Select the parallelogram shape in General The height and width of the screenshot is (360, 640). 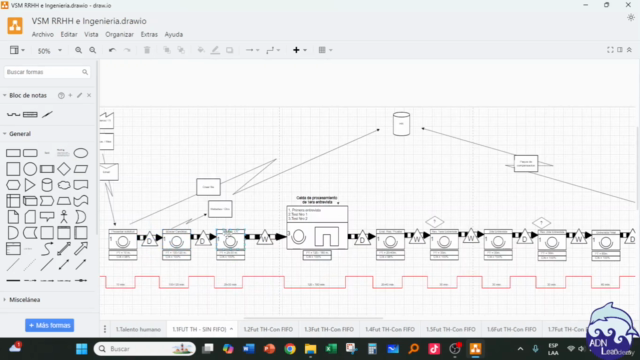pos(81,169)
